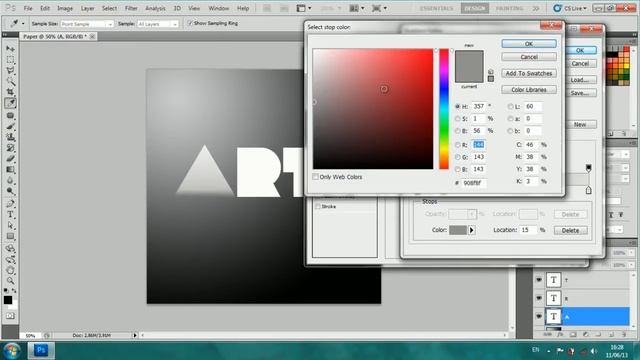The width and height of the screenshot is (640, 360).
Task: Open the File menu
Action: [28, 8]
